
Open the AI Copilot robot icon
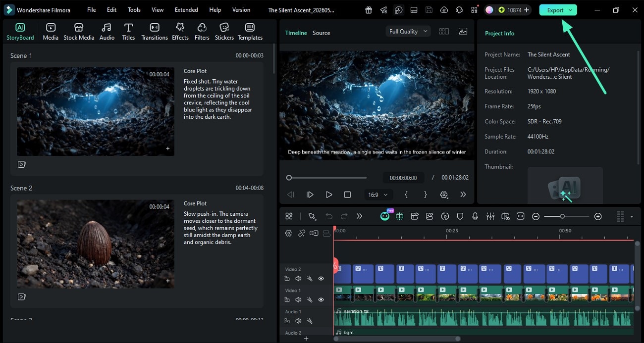point(385,216)
